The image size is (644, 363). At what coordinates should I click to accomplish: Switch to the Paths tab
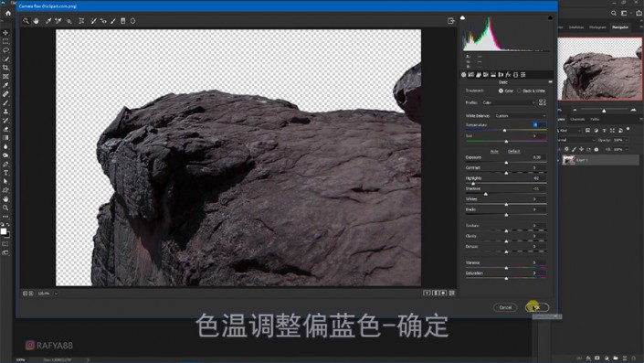click(x=595, y=119)
